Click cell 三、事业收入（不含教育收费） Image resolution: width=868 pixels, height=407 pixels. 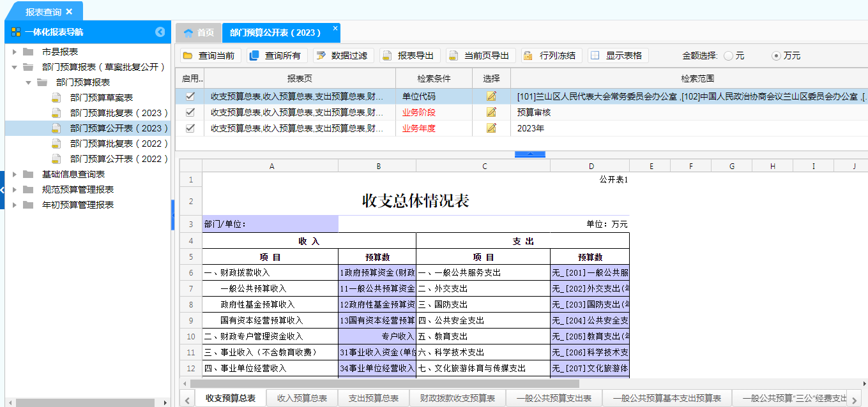(x=270, y=352)
